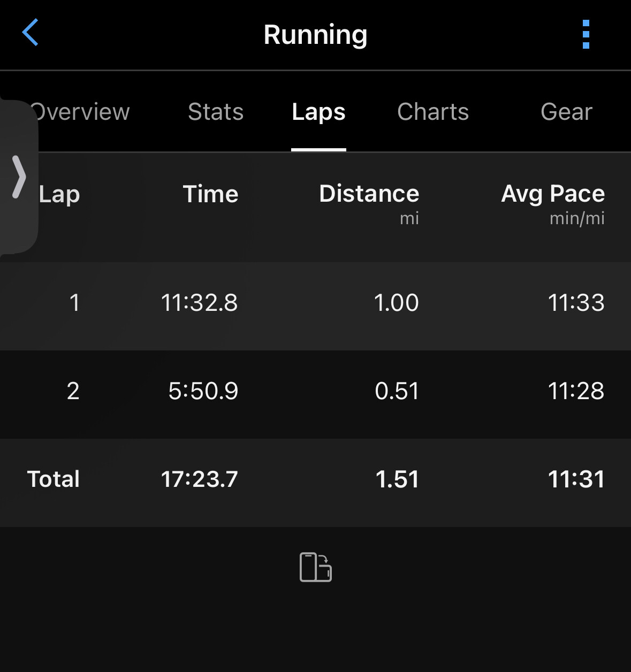Tap total distance 1.51 value
631x672 pixels.
397,479
